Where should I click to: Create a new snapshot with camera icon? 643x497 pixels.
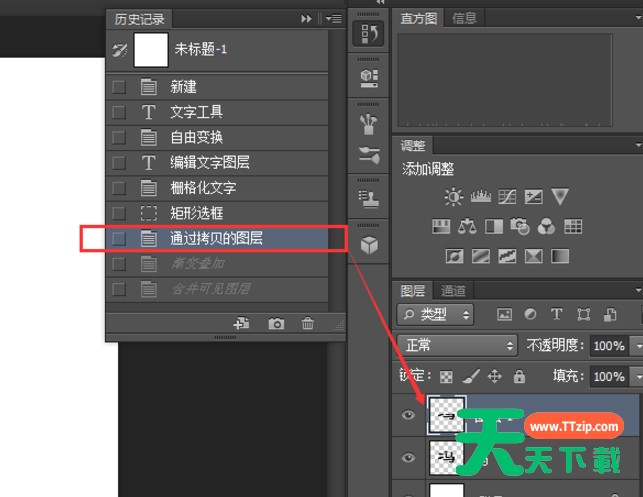click(x=276, y=324)
